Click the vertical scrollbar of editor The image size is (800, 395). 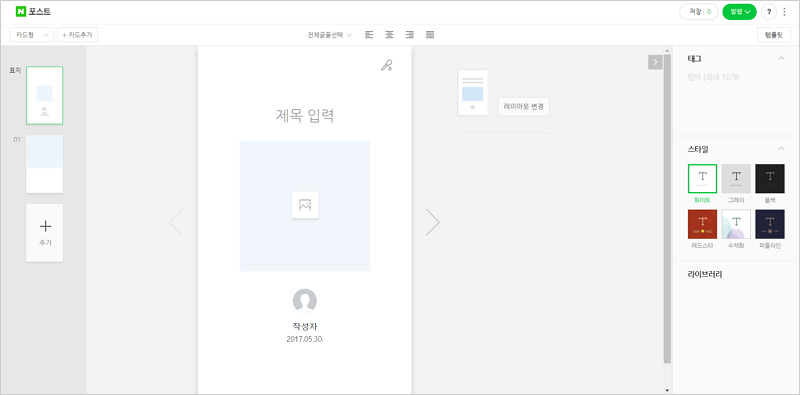click(x=667, y=209)
